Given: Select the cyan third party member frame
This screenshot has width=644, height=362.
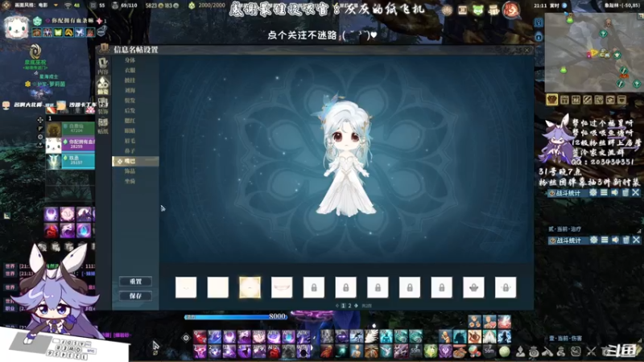Looking at the screenshot, I should (x=70, y=161).
